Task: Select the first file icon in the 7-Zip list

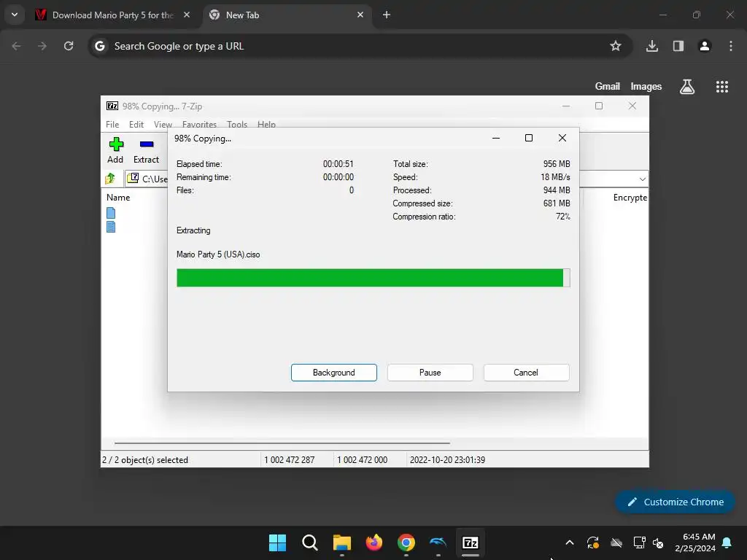Action: point(111,213)
